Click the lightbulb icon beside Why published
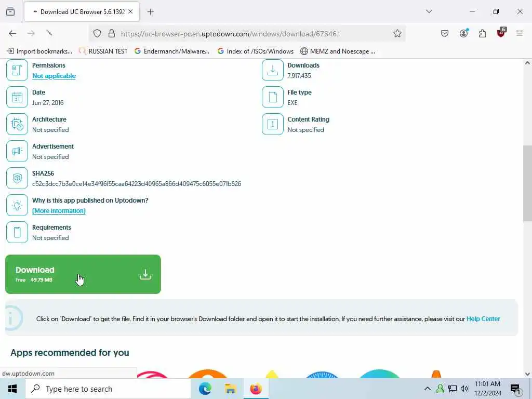 [x=17, y=205]
